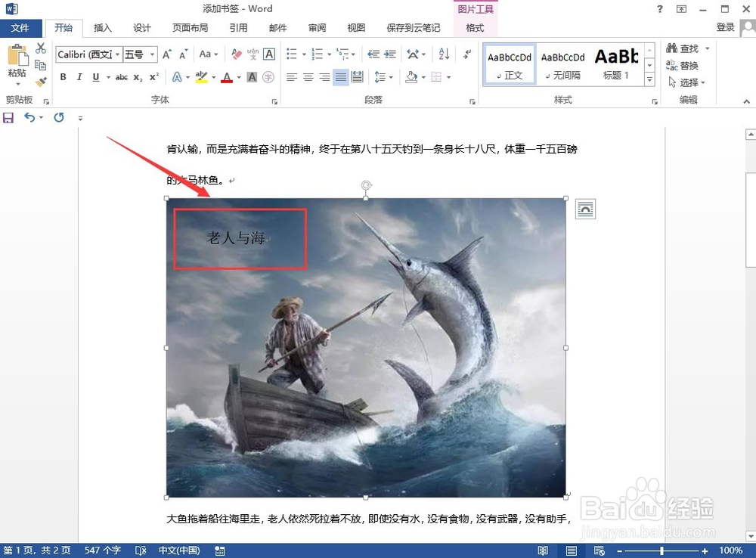This screenshot has width=756, height=558.
Task: Center align the text
Action: click(x=308, y=77)
